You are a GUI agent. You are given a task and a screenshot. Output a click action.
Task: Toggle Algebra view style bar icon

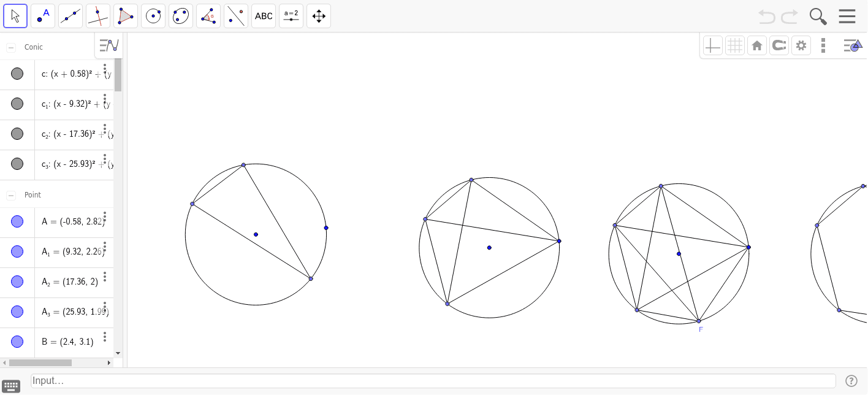(109, 45)
